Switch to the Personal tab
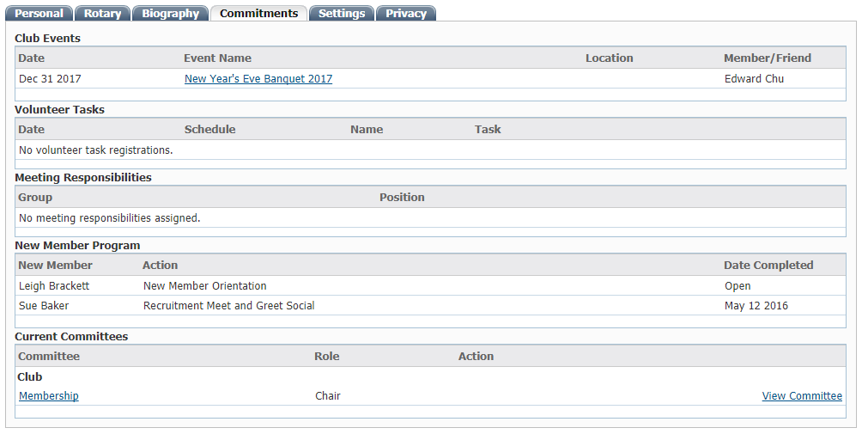 pyautogui.click(x=39, y=13)
